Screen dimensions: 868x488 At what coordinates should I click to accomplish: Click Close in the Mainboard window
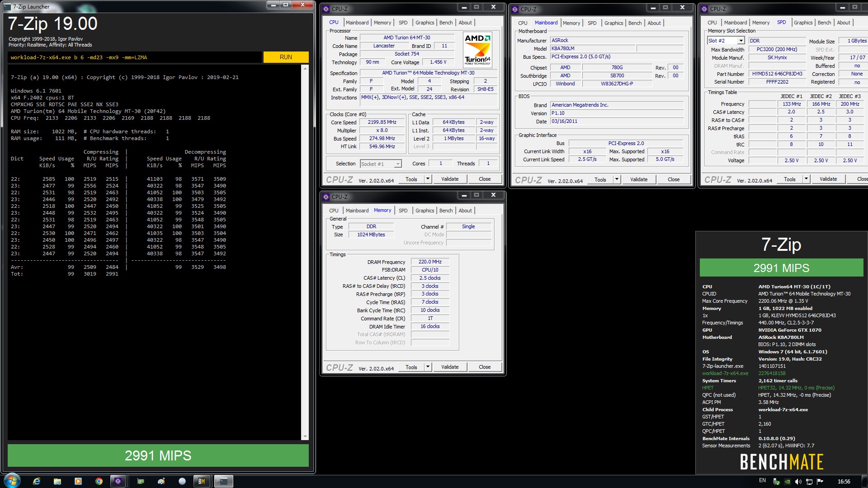coord(674,179)
